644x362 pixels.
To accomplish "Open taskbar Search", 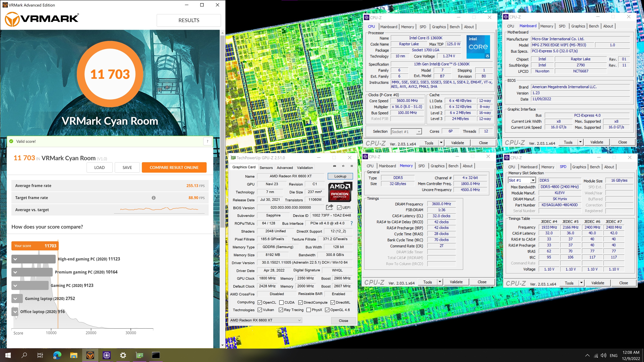I will 24,355.
